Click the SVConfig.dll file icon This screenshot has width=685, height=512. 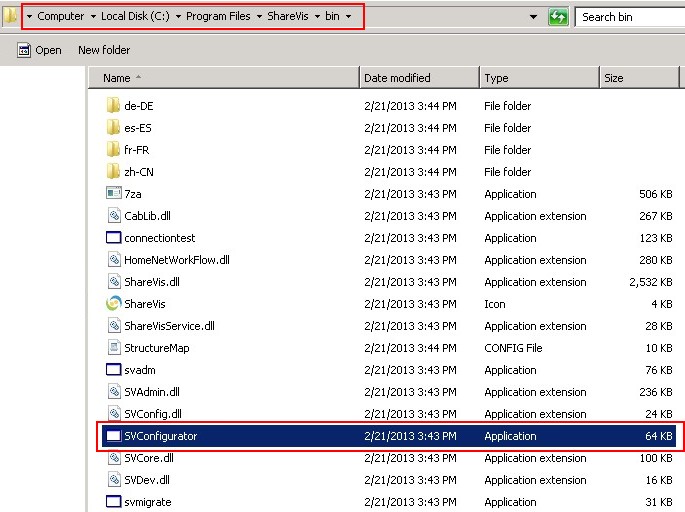[x=114, y=413]
